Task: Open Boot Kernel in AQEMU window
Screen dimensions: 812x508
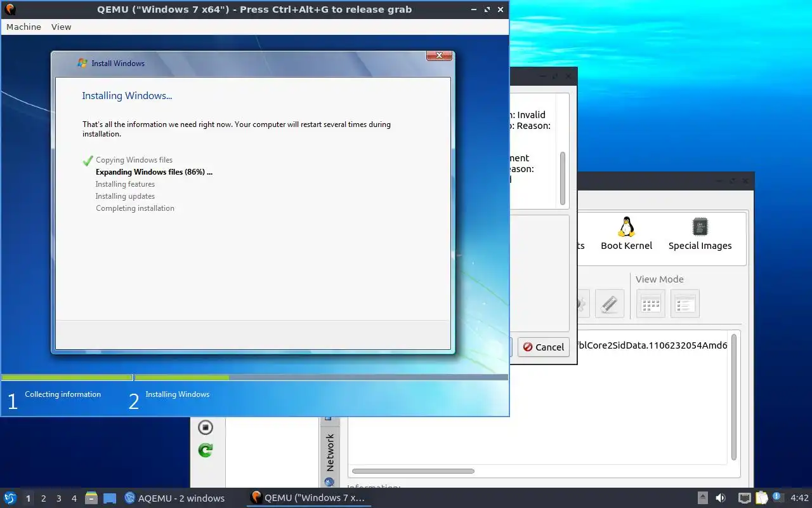Action: (626, 234)
